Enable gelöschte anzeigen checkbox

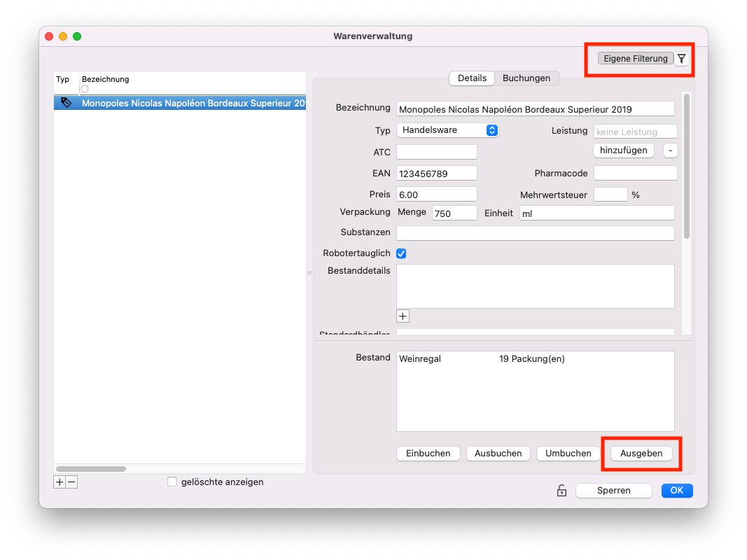click(172, 482)
